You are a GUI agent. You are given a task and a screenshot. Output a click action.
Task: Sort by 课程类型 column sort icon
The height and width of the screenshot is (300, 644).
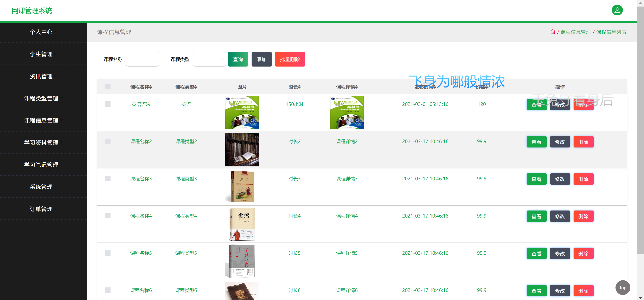[x=196, y=87]
